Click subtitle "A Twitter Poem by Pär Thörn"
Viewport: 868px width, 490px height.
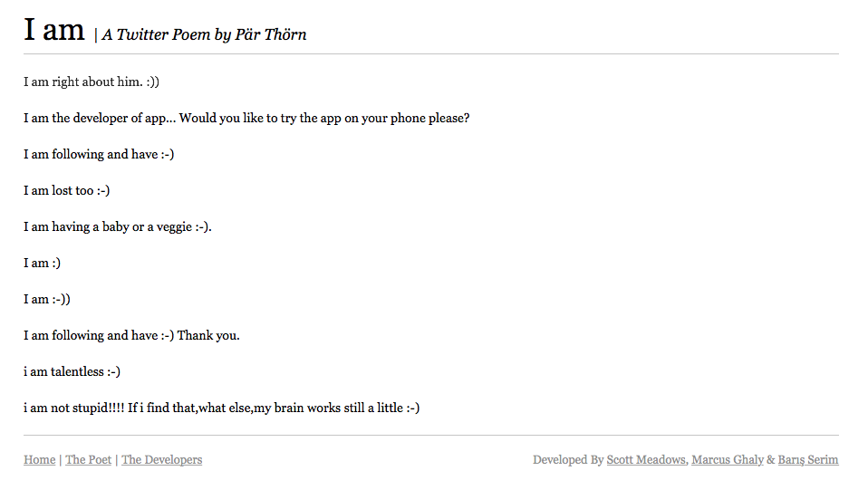(x=204, y=34)
